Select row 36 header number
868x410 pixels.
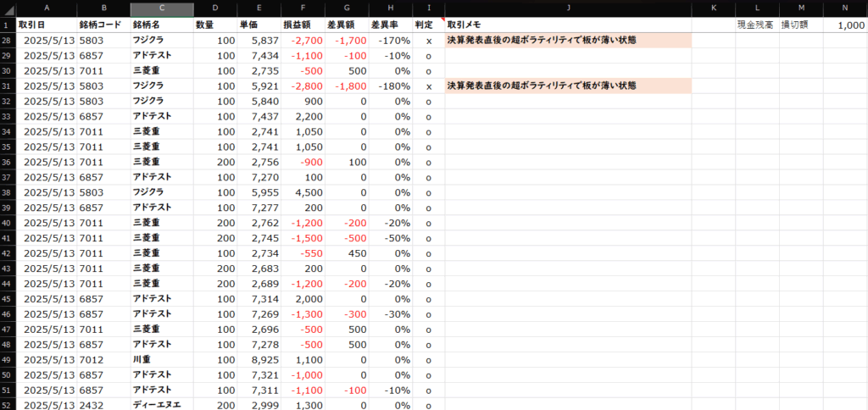[x=8, y=162]
